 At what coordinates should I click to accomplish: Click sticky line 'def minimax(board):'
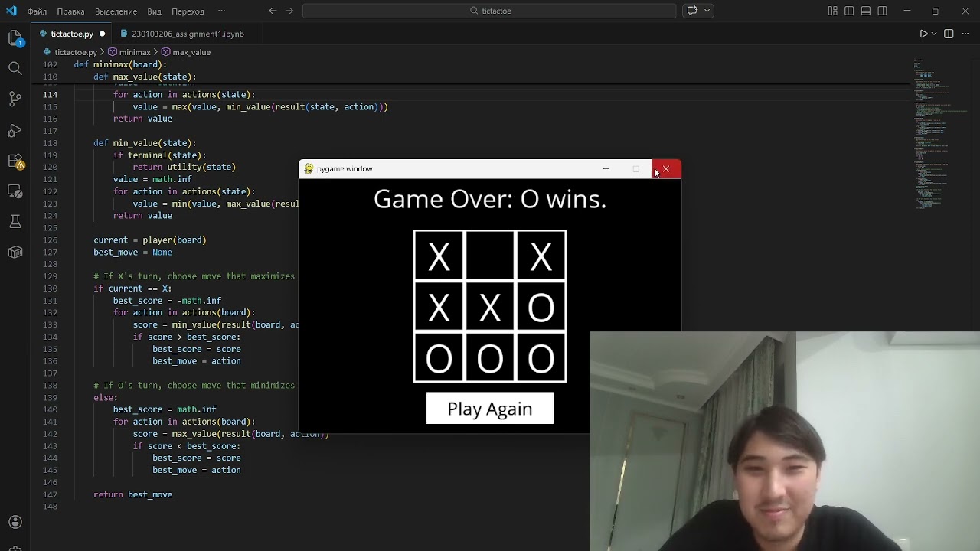[x=120, y=64]
